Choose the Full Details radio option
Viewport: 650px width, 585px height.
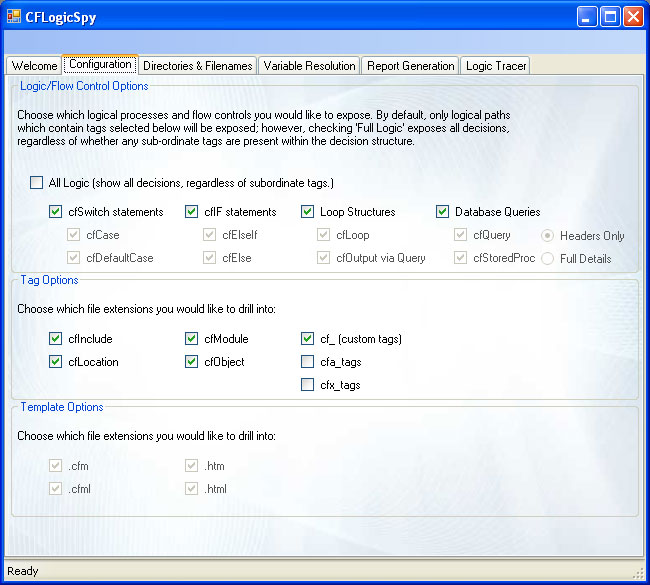(548, 259)
